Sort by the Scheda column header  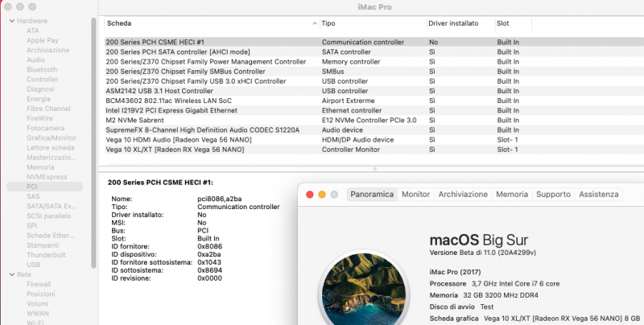point(209,24)
